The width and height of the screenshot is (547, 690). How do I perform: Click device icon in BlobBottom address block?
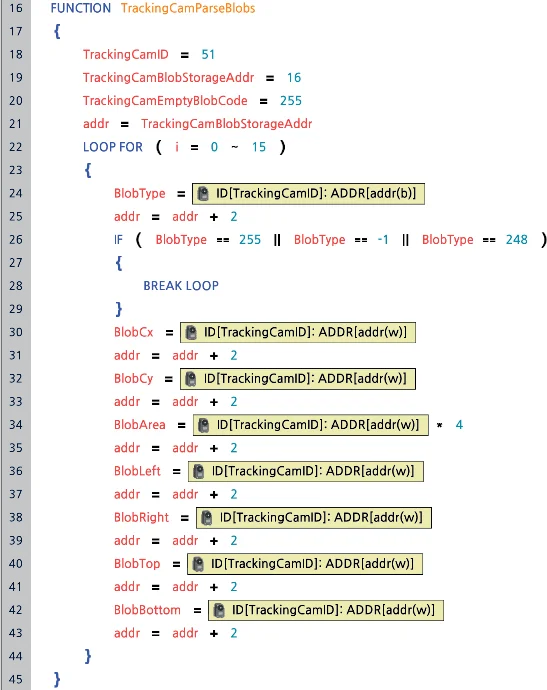point(219,610)
